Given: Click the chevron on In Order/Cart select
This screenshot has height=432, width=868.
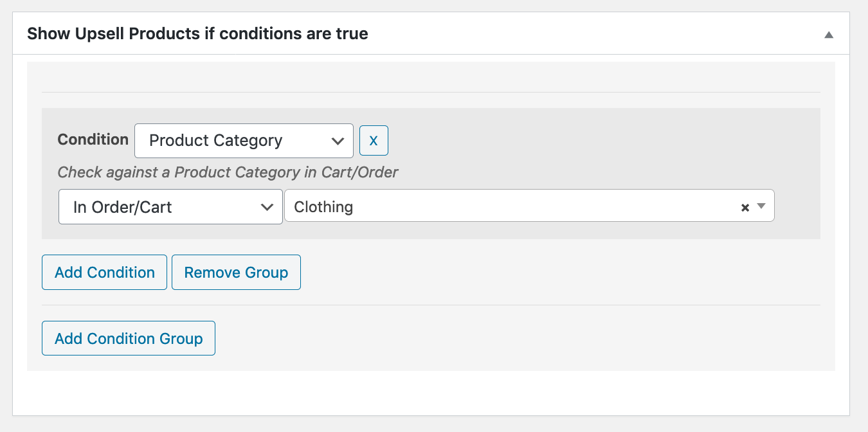Looking at the screenshot, I should tap(266, 207).
